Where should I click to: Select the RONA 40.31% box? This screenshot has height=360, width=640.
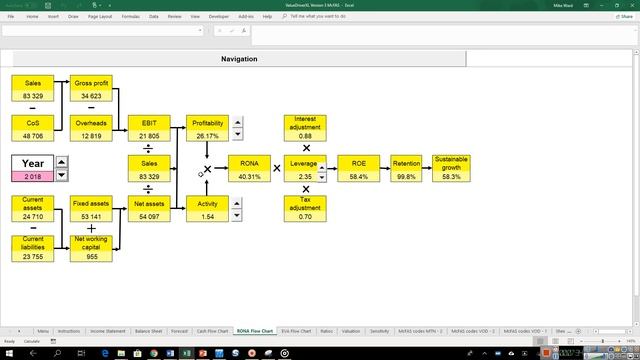[x=249, y=168]
